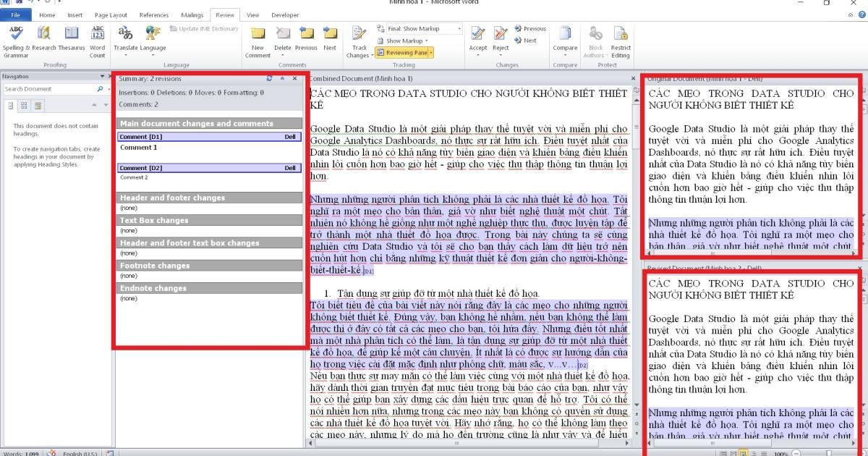Refresh the revisions summary pane
Viewport: 868px width, 456px height.
[270, 78]
